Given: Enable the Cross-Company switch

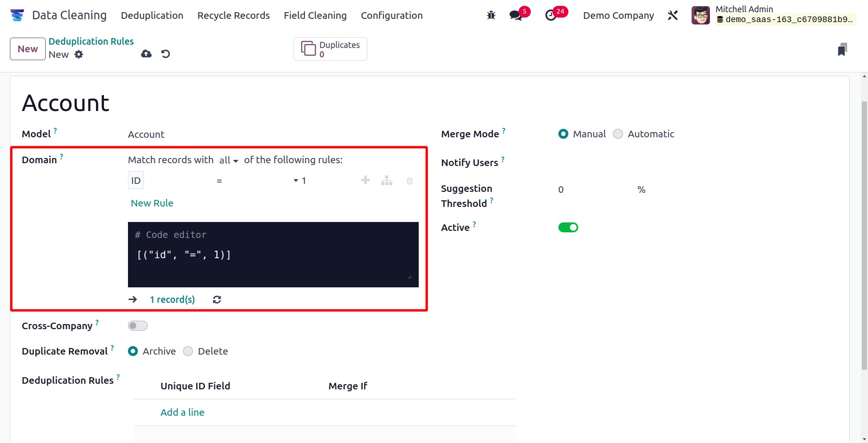Looking at the screenshot, I should coord(138,326).
